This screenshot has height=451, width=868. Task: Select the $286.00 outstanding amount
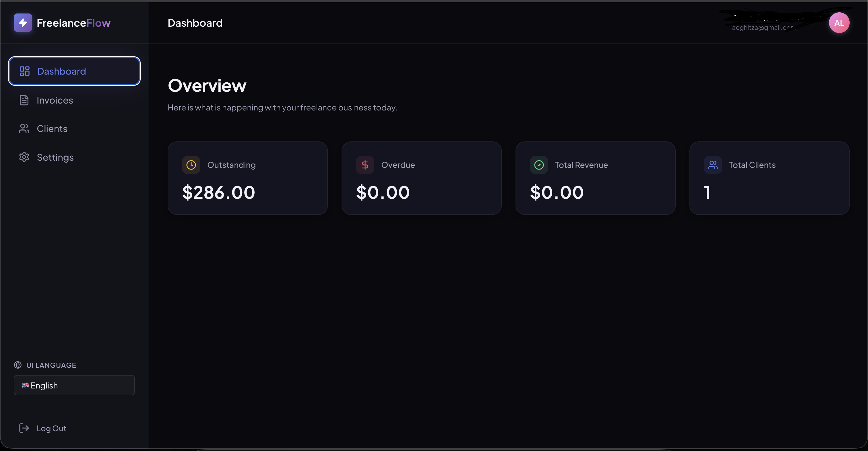pos(218,193)
